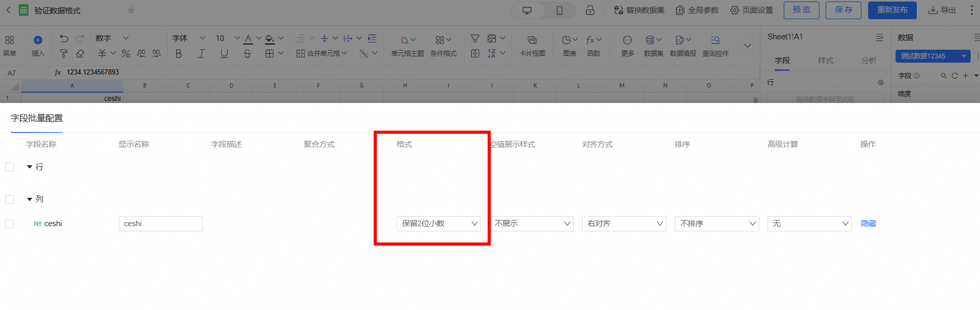
Task: Apply bold with the B icon
Action: (179, 53)
